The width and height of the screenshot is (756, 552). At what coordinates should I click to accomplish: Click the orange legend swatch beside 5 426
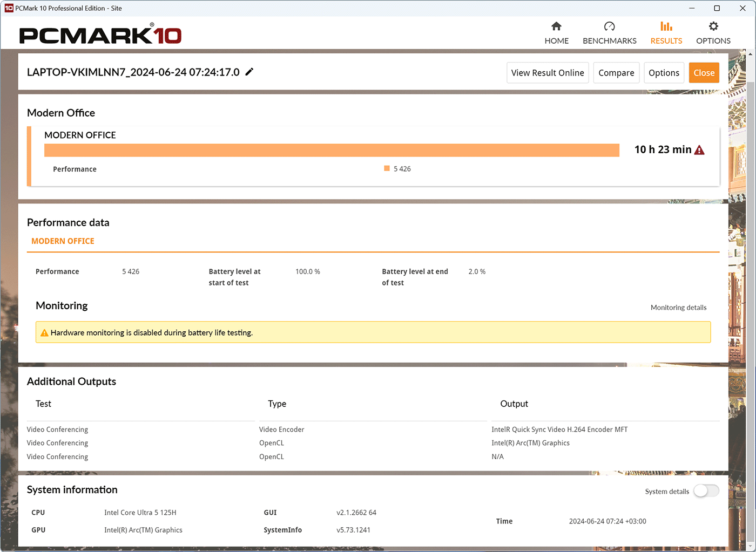387,168
